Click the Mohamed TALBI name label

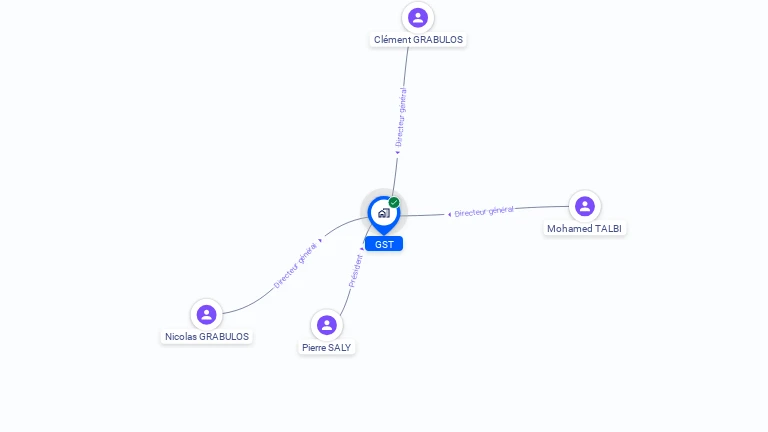click(584, 229)
